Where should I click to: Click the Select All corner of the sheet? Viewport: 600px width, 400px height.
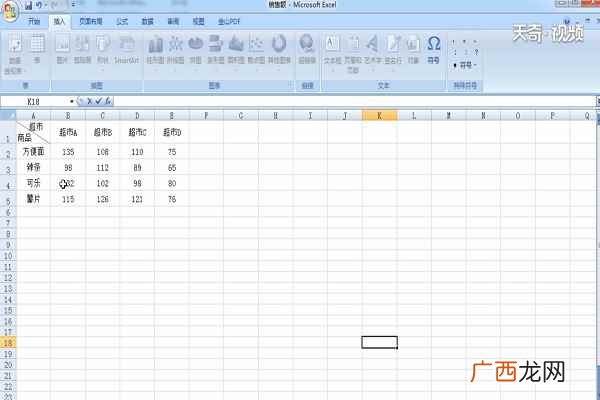point(8,115)
